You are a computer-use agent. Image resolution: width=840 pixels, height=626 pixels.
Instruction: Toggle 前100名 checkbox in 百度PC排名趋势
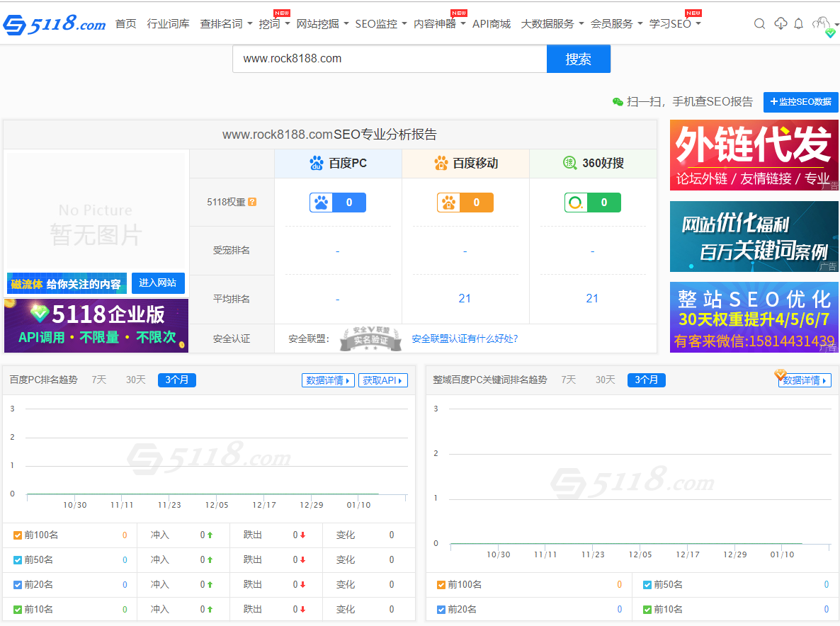point(18,535)
